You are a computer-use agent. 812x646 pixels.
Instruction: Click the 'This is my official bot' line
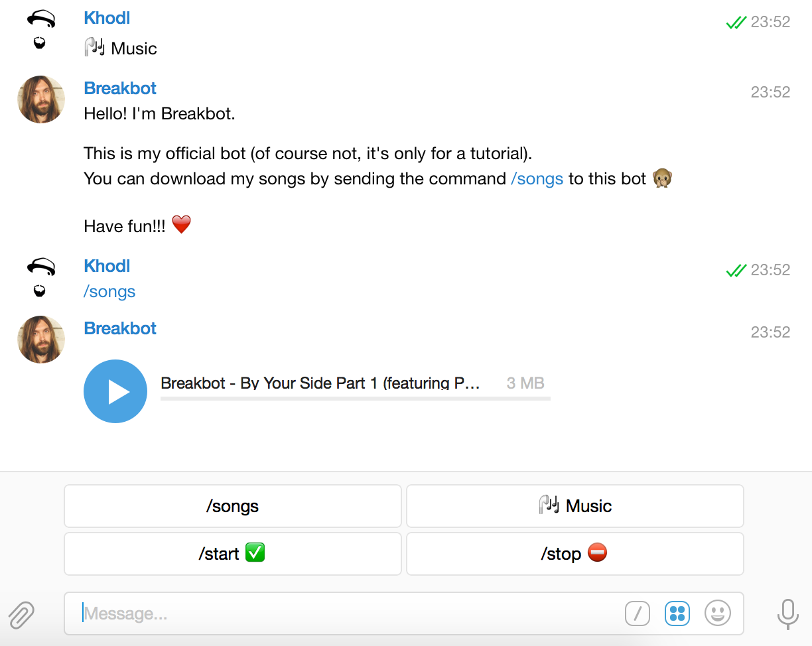308,154
